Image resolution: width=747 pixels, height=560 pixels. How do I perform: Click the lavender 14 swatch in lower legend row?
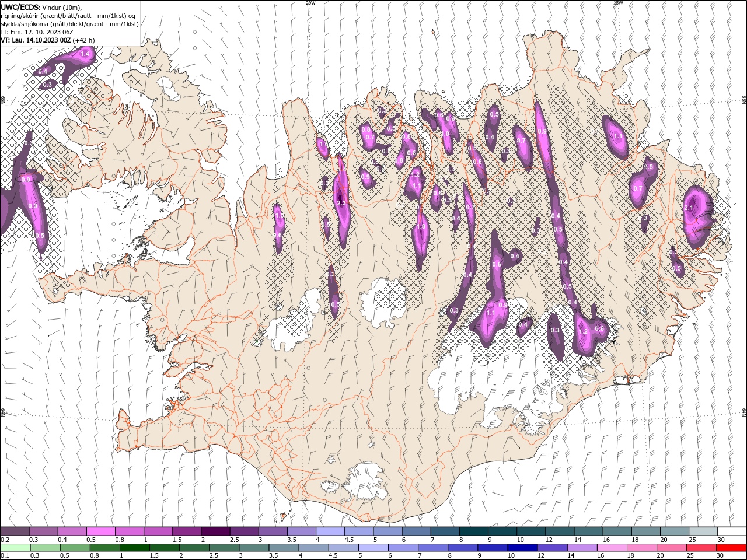(582, 548)
